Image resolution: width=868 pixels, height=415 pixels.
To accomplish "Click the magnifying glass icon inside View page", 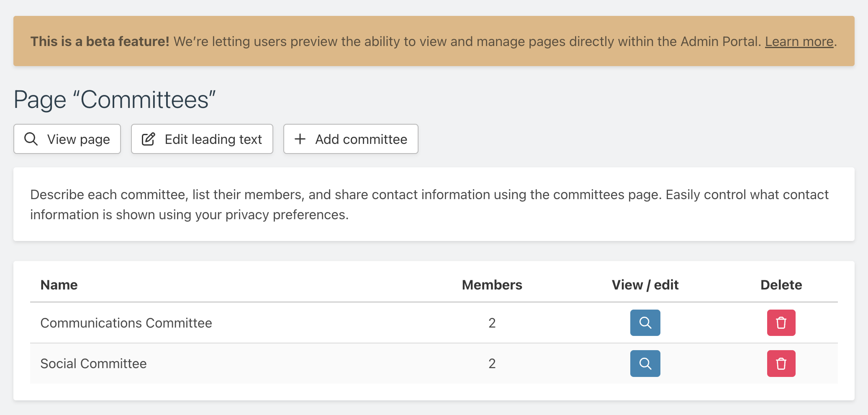I will click(31, 139).
